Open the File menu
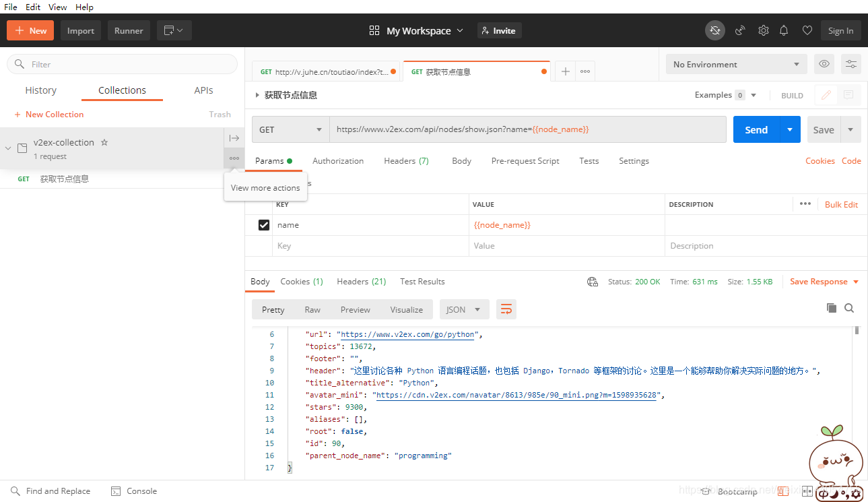868x502 pixels. tap(11, 7)
